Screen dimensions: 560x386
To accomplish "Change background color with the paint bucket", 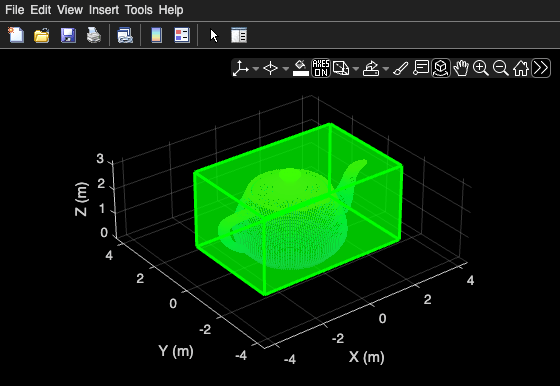I will tap(301, 68).
